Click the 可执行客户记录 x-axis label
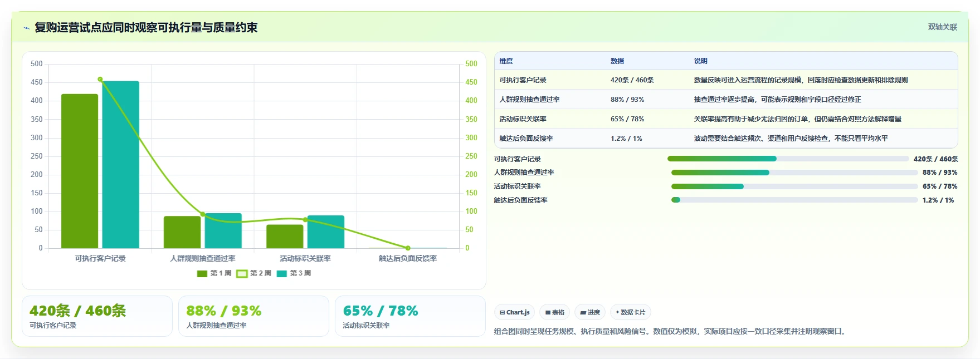Viewport: 980px width, 359px height. [x=100, y=259]
